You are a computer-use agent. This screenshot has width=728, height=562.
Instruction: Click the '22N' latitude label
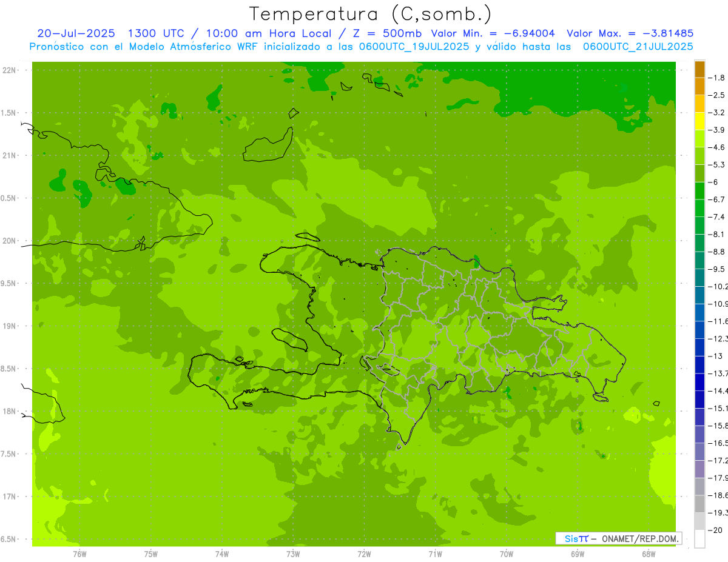pyautogui.click(x=9, y=70)
